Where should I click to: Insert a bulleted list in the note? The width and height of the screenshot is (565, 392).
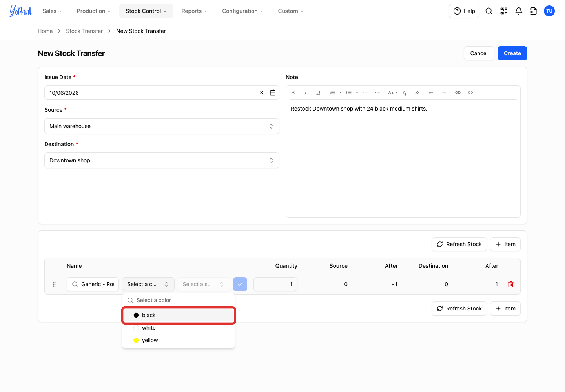click(349, 93)
